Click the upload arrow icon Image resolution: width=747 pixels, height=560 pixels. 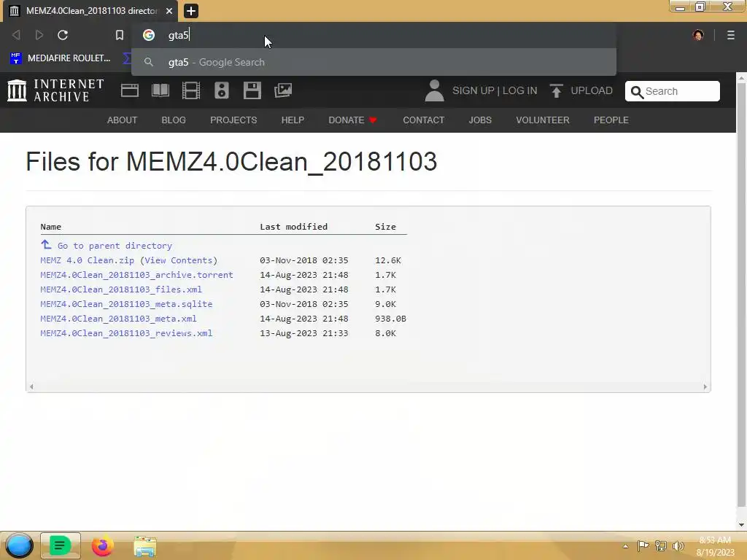coord(556,90)
